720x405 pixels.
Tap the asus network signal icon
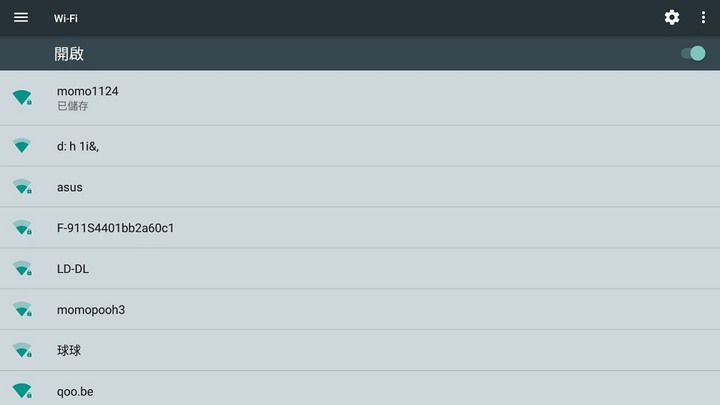22,187
